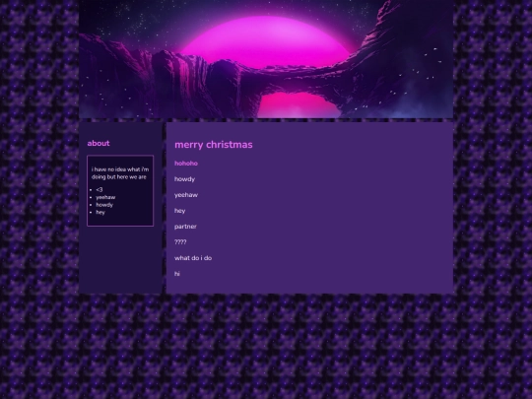Click the '<3' list item

coord(100,190)
